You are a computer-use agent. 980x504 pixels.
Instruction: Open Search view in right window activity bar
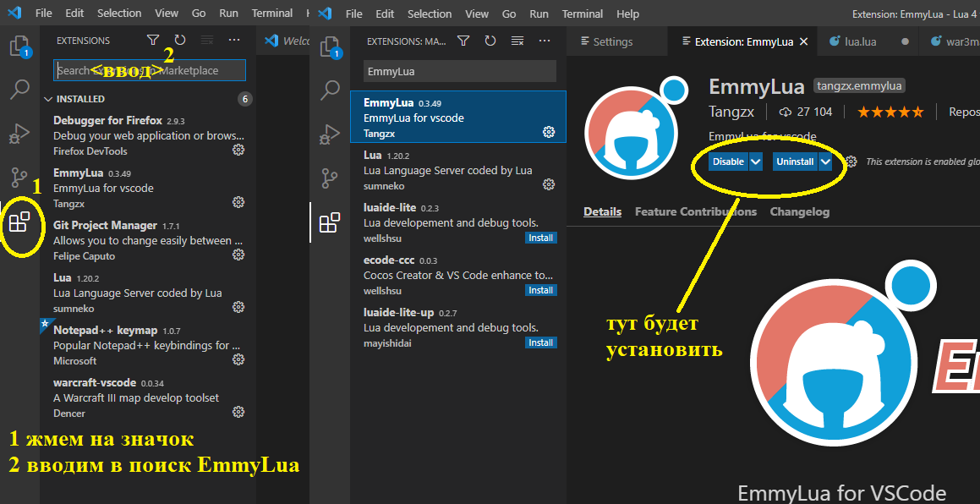(x=330, y=90)
